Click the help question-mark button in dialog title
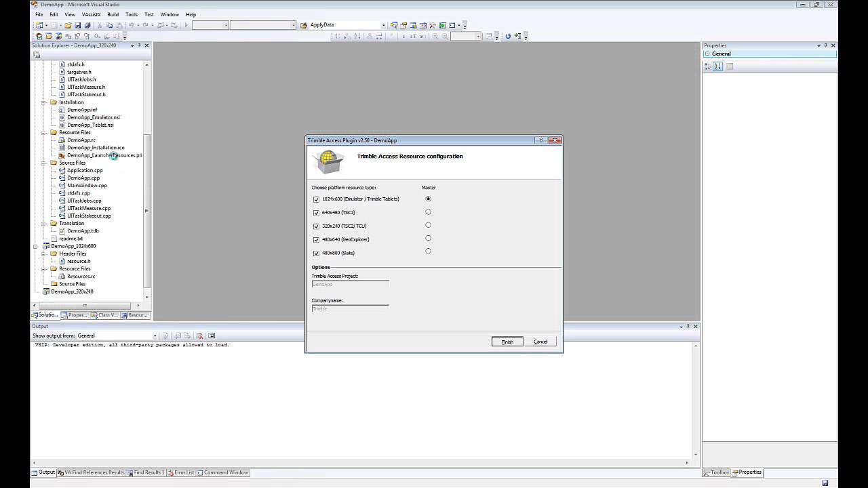 point(540,140)
